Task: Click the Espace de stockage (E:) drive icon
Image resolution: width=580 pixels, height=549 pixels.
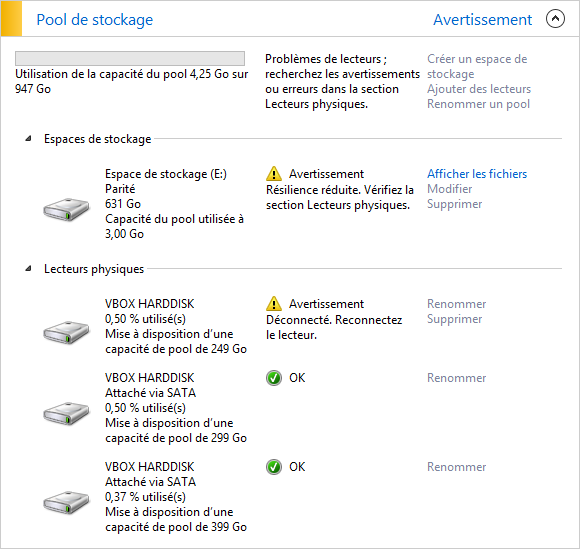Action: tap(66, 209)
